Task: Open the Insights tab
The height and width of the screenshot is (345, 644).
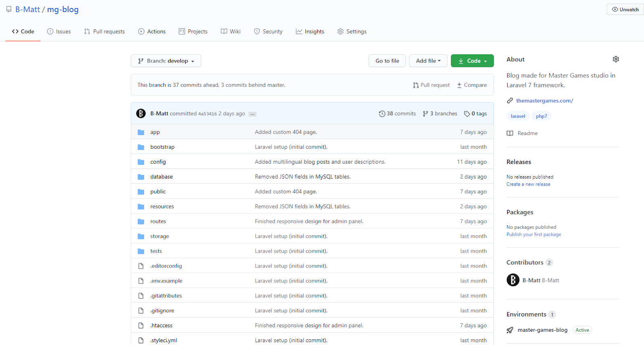Action: [310, 31]
